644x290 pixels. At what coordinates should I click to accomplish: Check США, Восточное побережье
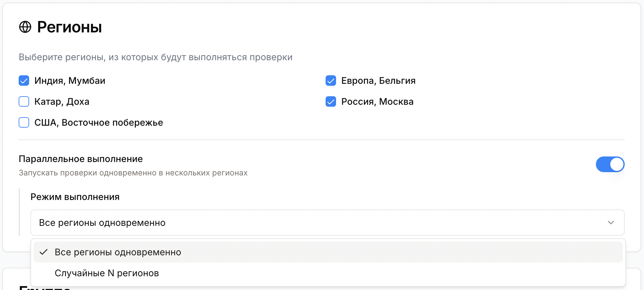tap(24, 122)
